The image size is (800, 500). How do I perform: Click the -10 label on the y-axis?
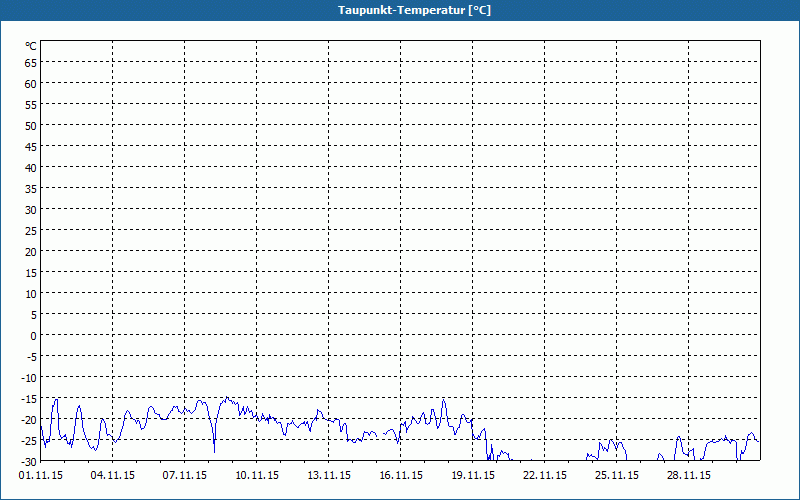(x=29, y=377)
